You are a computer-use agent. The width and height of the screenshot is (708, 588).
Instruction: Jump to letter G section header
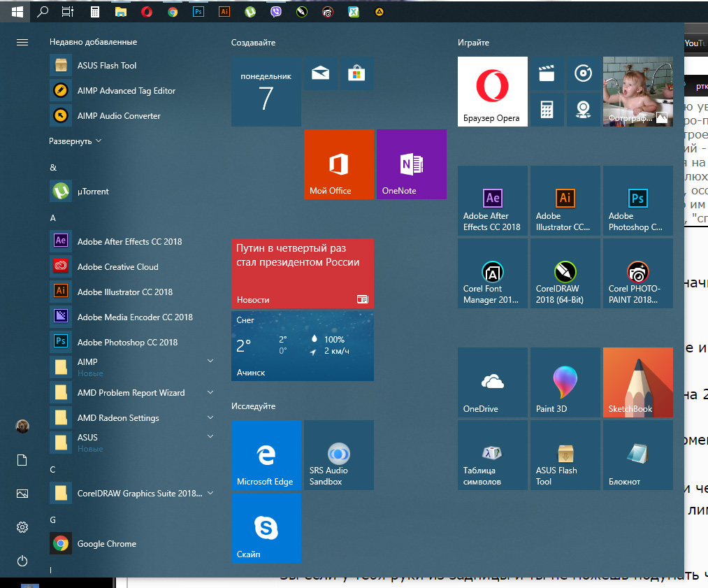(x=53, y=519)
